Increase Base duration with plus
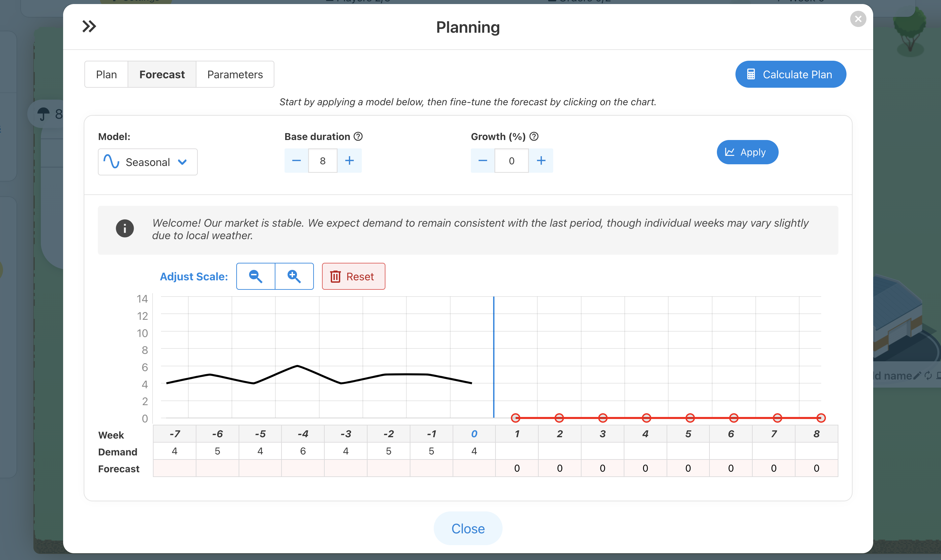Screen dimensions: 941x560 tap(350, 161)
